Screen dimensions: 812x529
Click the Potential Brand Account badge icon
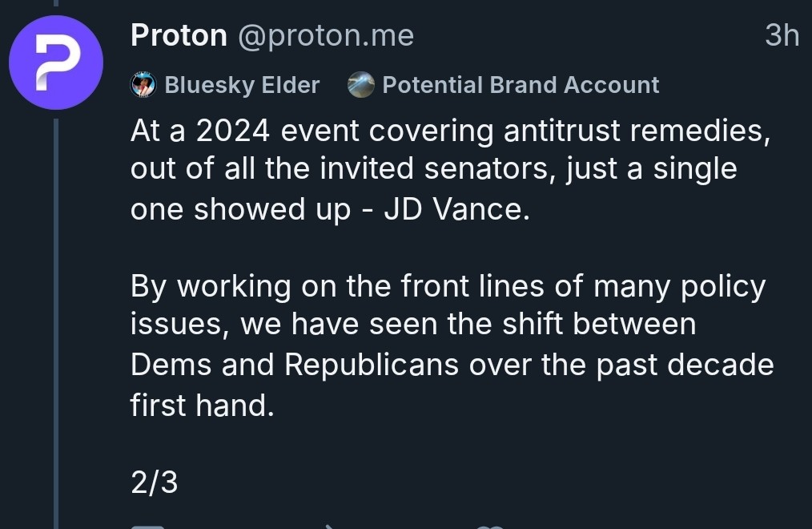click(x=361, y=85)
